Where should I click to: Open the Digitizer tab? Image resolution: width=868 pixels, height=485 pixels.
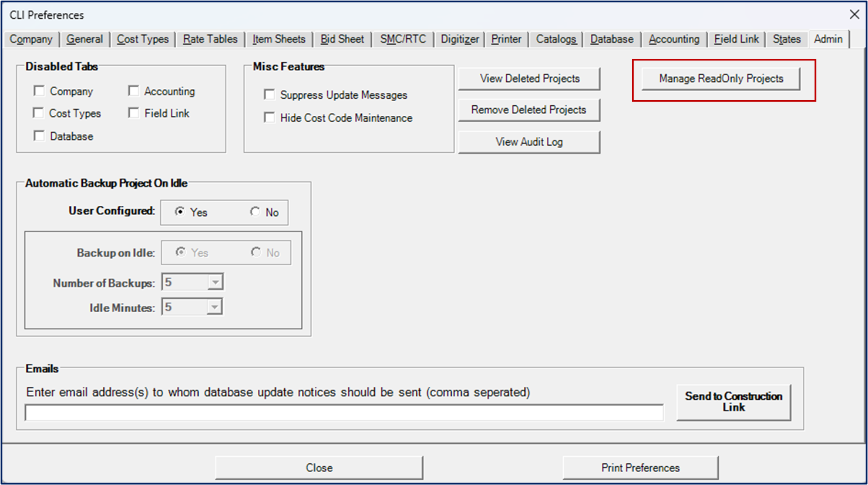(460, 39)
